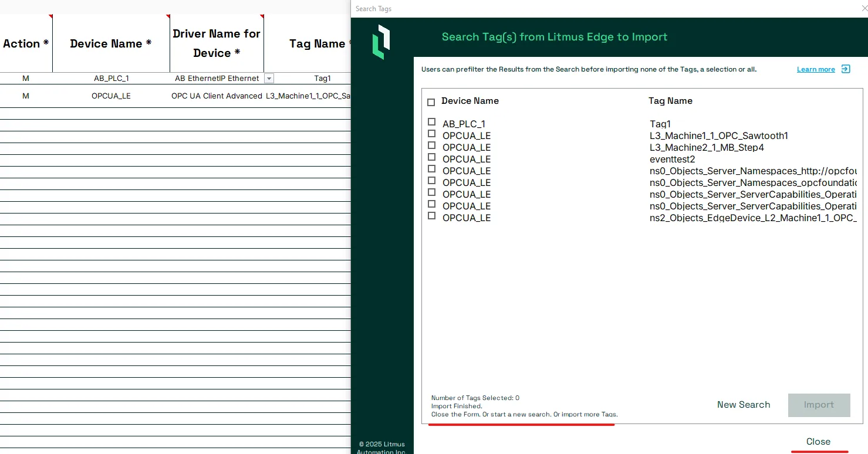Click the eventtest2 tag name
This screenshot has height=454, width=868.
(x=673, y=160)
